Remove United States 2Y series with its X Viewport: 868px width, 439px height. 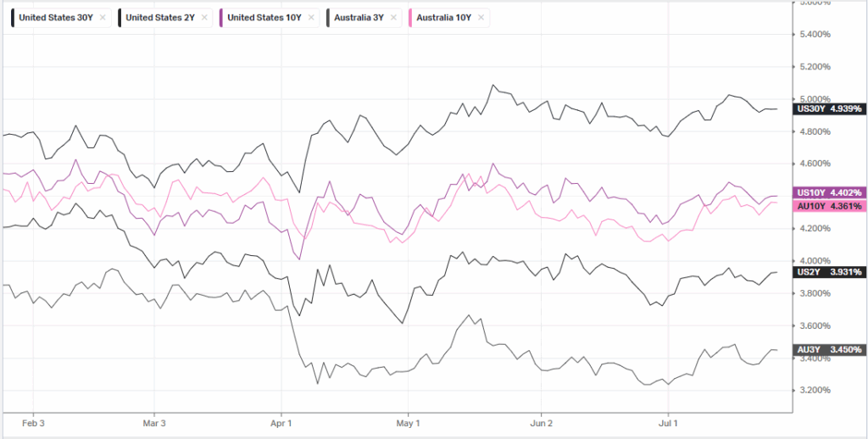tap(204, 18)
